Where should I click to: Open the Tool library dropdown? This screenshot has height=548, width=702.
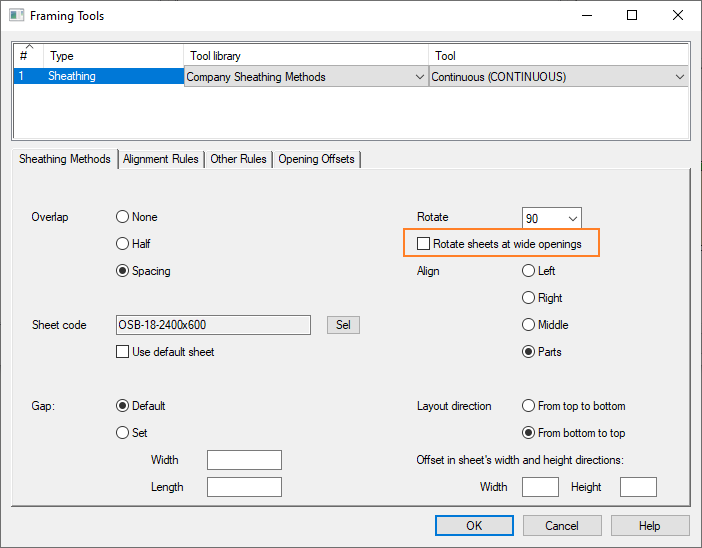[419, 77]
